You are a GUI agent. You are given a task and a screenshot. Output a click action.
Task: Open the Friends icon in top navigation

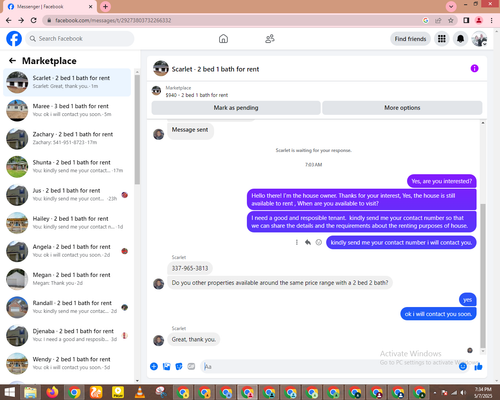click(270, 39)
